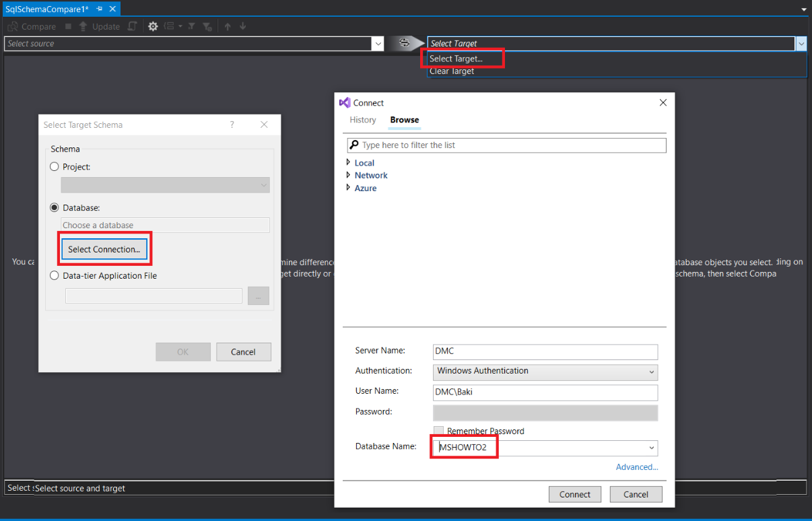Click the Generate Script icon
This screenshot has height=521, width=812.
click(133, 26)
